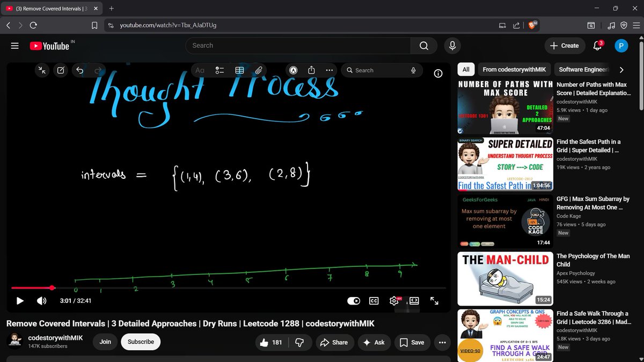Open 'The Psychology of The Man Child' title
This screenshot has width=644, height=362.
coord(593,260)
